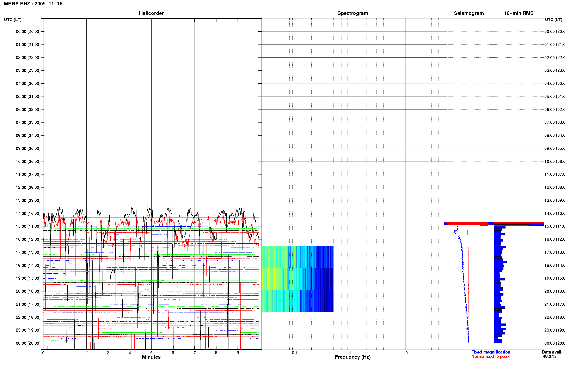The width and height of the screenshot is (588, 368).
Task: Click the right-side '23:00 (19:0' time label
Action: click(x=555, y=330)
